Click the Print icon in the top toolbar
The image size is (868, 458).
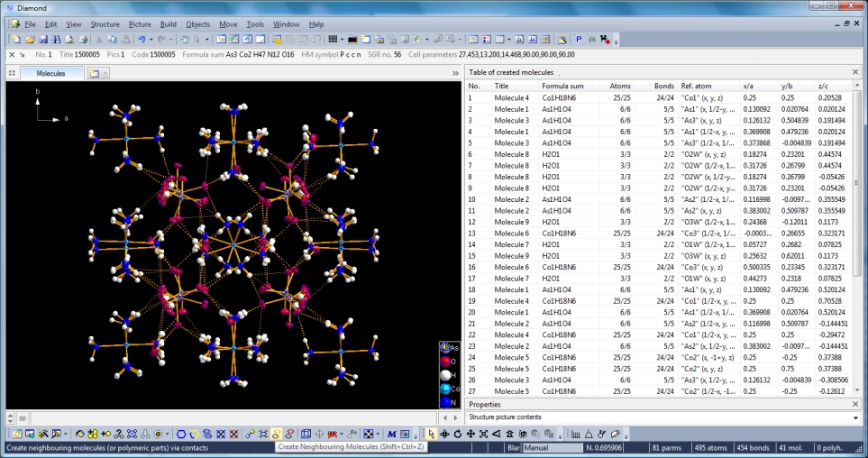[83, 40]
